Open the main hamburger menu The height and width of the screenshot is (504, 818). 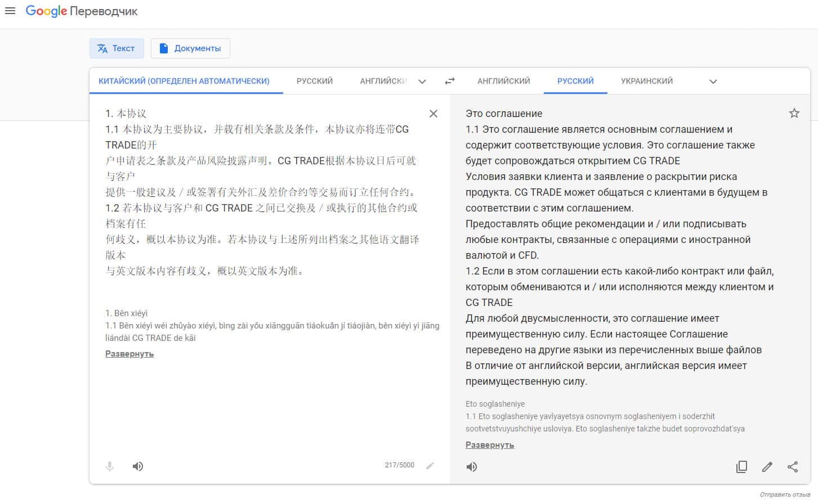point(10,11)
